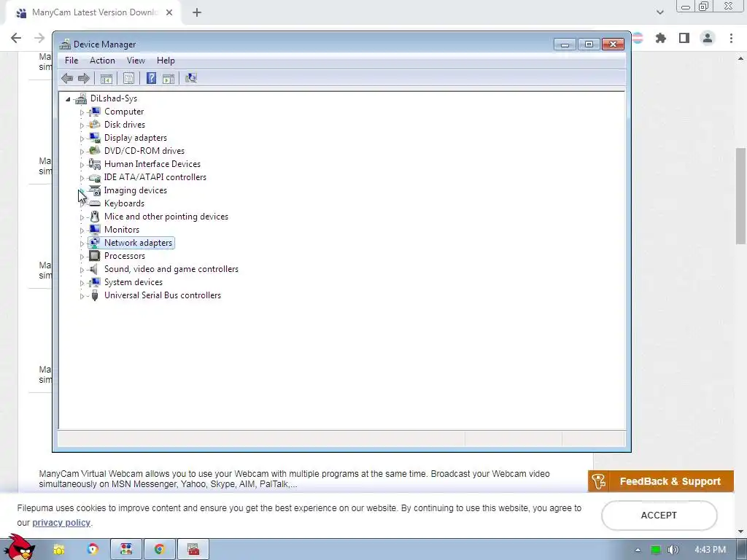Click Chrome profile avatar icon
The height and width of the screenshot is (560, 747).
(708, 38)
